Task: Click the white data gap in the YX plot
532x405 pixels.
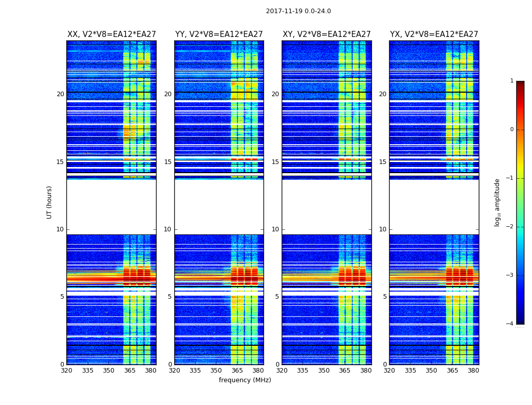Action: [434, 207]
